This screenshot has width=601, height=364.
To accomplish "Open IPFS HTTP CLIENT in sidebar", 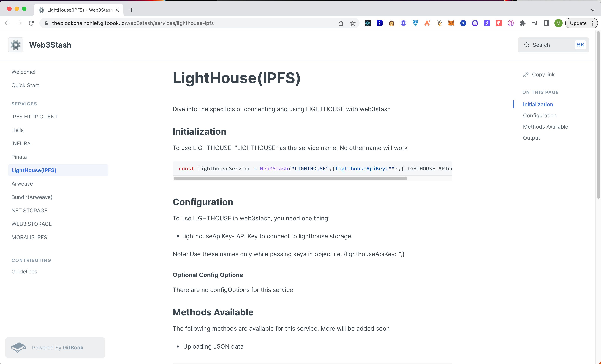I will pyautogui.click(x=35, y=117).
